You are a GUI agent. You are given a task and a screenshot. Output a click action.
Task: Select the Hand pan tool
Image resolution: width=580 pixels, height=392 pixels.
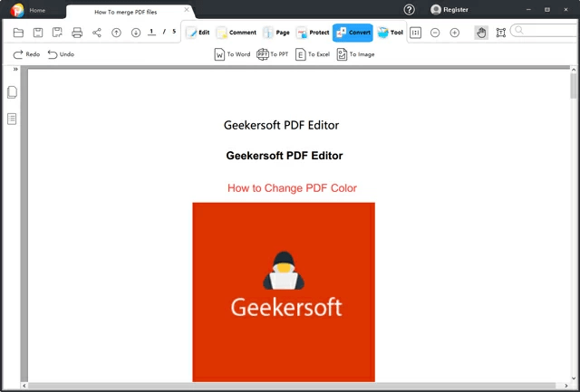[x=481, y=33]
